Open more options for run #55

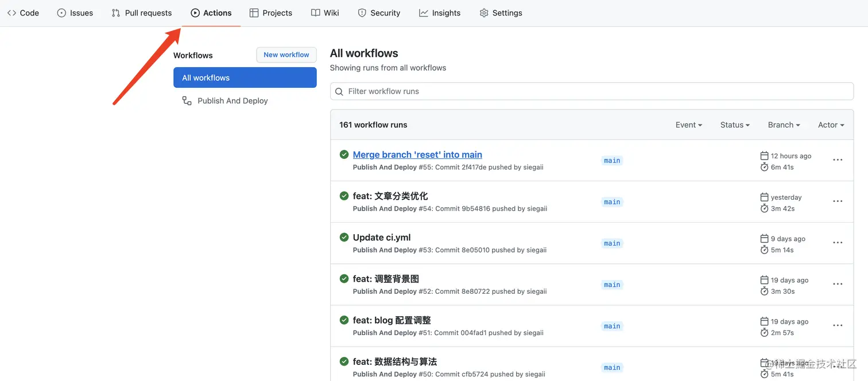click(x=838, y=160)
